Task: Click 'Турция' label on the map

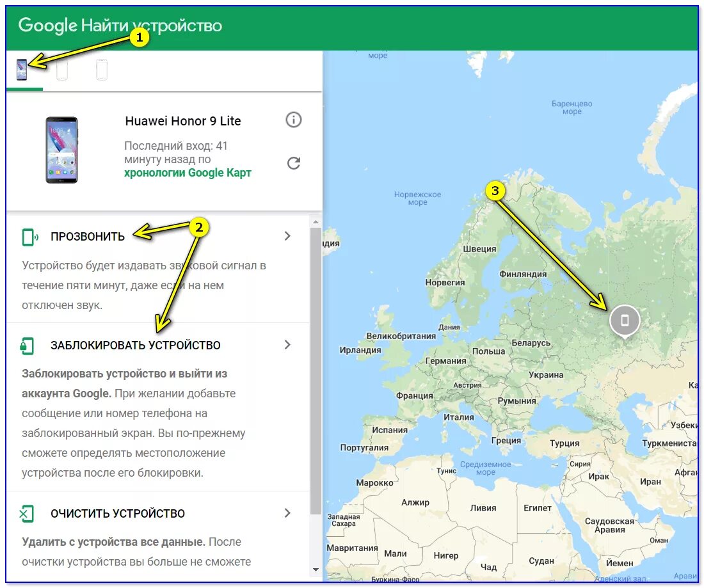Action: click(564, 443)
